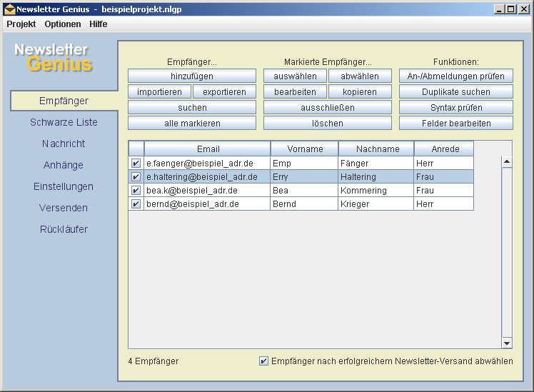Click the löschen button
This screenshot has width=534, height=392.
[x=328, y=123]
